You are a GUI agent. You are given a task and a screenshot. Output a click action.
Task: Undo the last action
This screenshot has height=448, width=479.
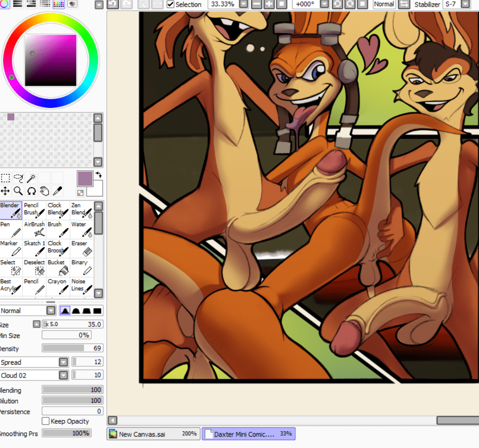[113, 4]
